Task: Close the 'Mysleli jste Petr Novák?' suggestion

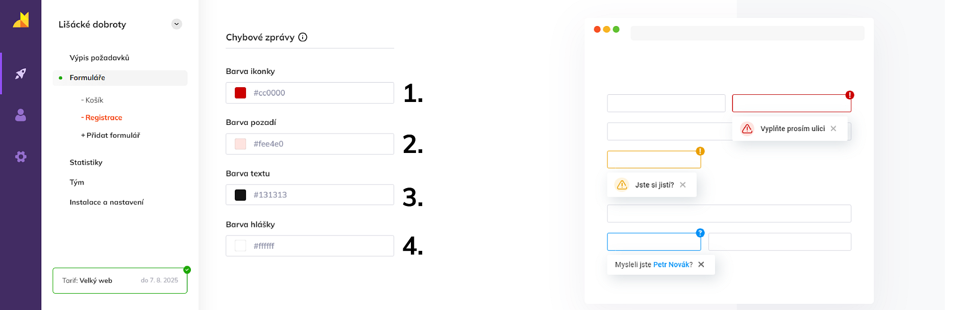Action: tap(701, 265)
